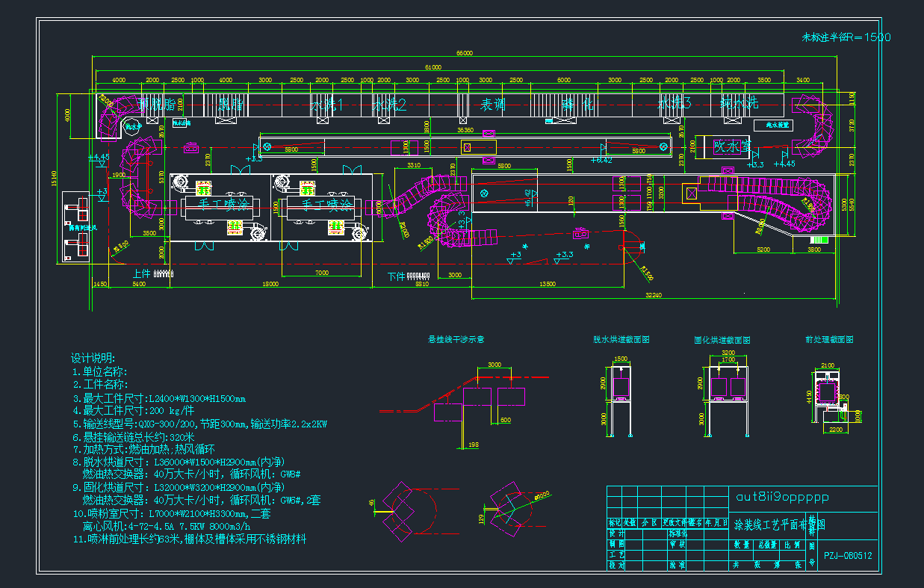The image size is (924, 588).
Task: Select the 上件 loading point label
Action: coord(141,274)
